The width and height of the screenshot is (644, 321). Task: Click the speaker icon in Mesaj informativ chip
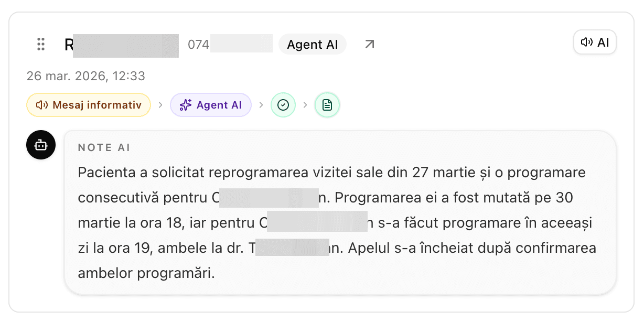(42, 105)
